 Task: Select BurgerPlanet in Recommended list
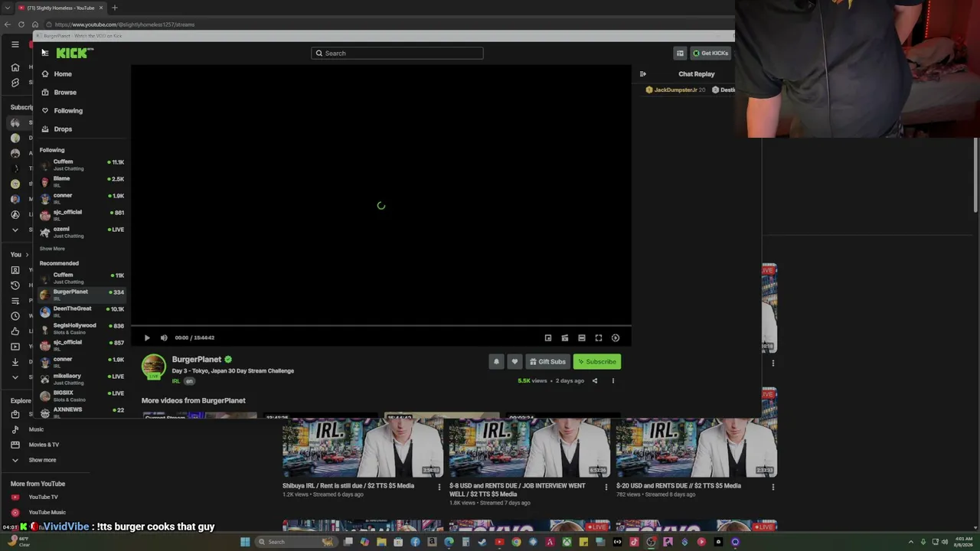click(83, 294)
